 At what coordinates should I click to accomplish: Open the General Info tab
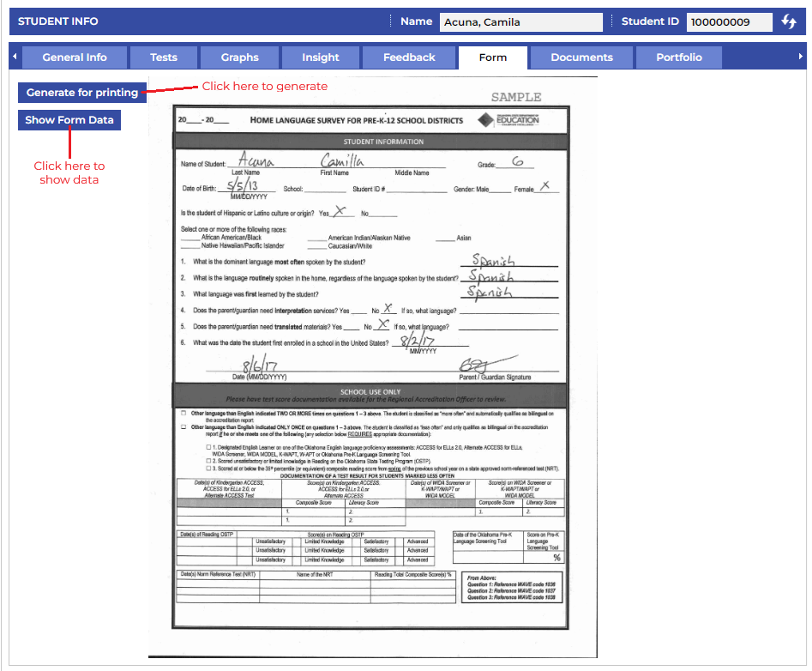tap(75, 57)
